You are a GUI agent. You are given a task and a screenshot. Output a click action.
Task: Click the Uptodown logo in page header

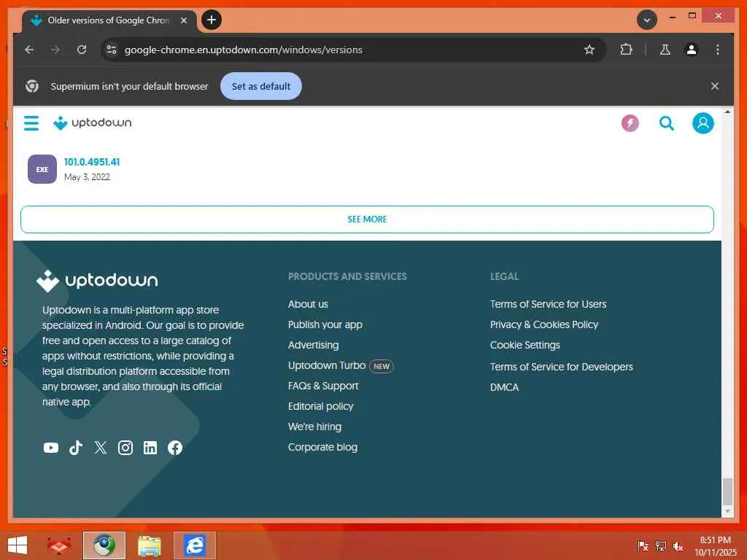tap(93, 122)
